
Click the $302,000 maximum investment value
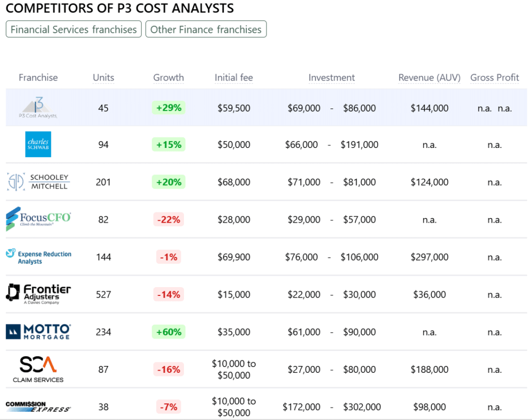[x=362, y=407]
